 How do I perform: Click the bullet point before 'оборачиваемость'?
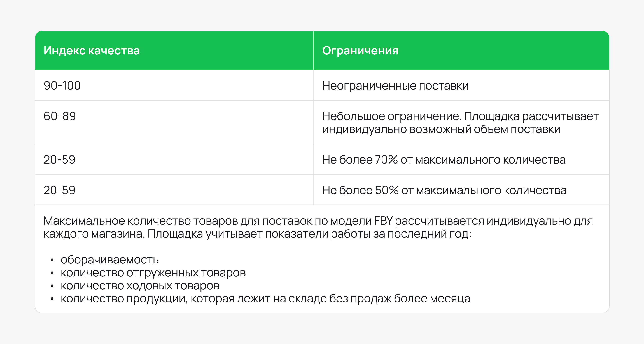pyautogui.click(x=52, y=260)
